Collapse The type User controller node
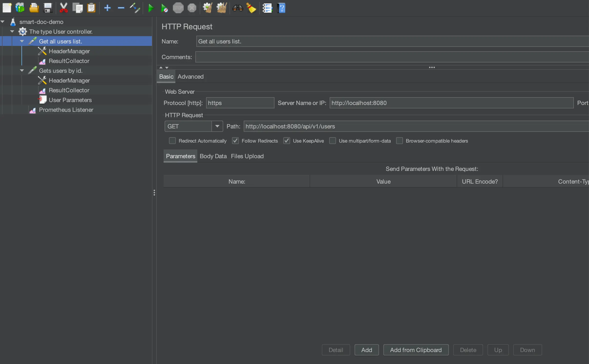Viewport: 589px width, 364px height. 12,31
